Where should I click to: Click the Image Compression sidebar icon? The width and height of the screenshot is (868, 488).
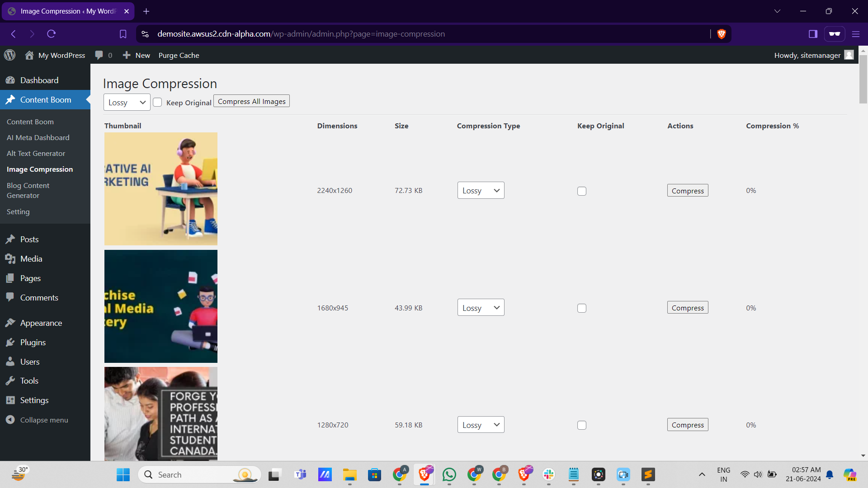[40, 169]
